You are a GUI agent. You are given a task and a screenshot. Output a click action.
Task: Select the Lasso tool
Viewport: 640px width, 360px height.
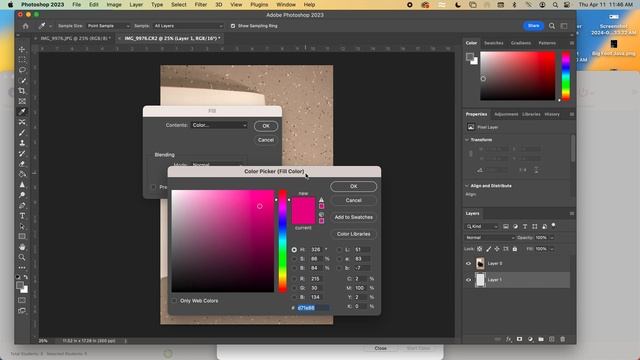[x=22, y=70]
